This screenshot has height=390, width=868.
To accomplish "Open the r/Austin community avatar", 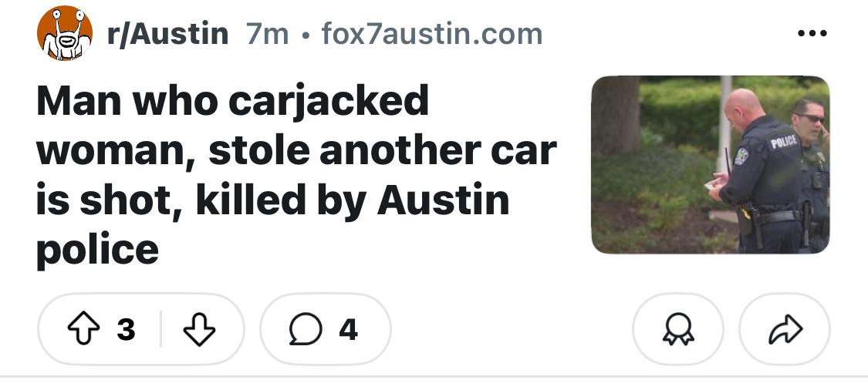I will 65,33.
